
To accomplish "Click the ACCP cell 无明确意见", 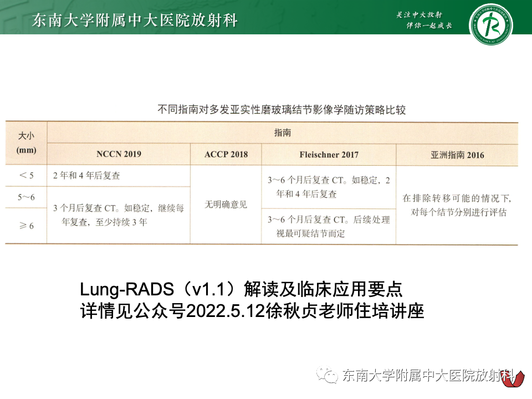I will pyautogui.click(x=226, y=204).
